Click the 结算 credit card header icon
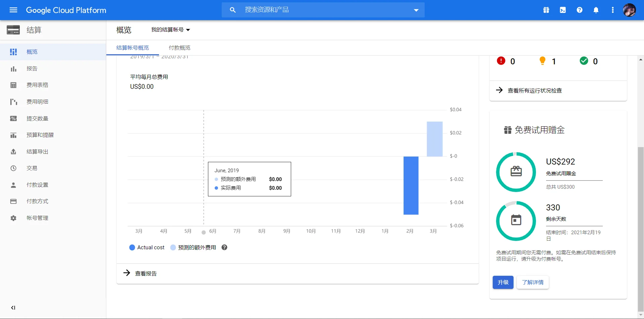 13,30
